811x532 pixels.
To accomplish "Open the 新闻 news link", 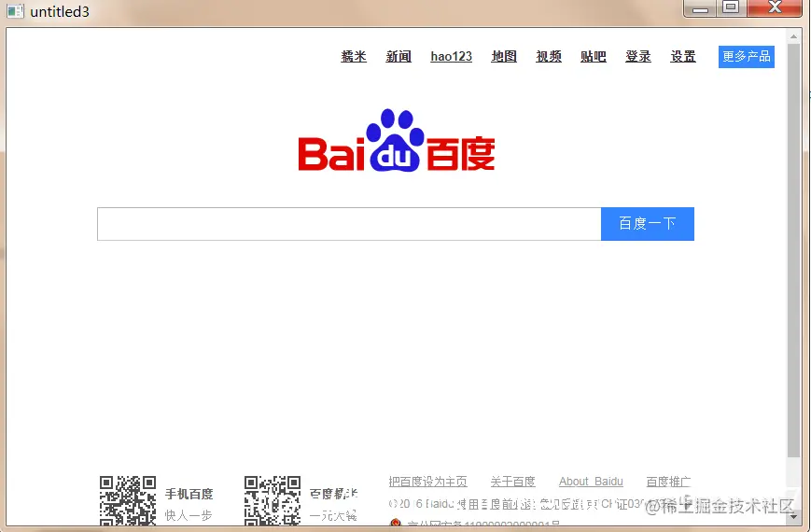I will point(399,56).
